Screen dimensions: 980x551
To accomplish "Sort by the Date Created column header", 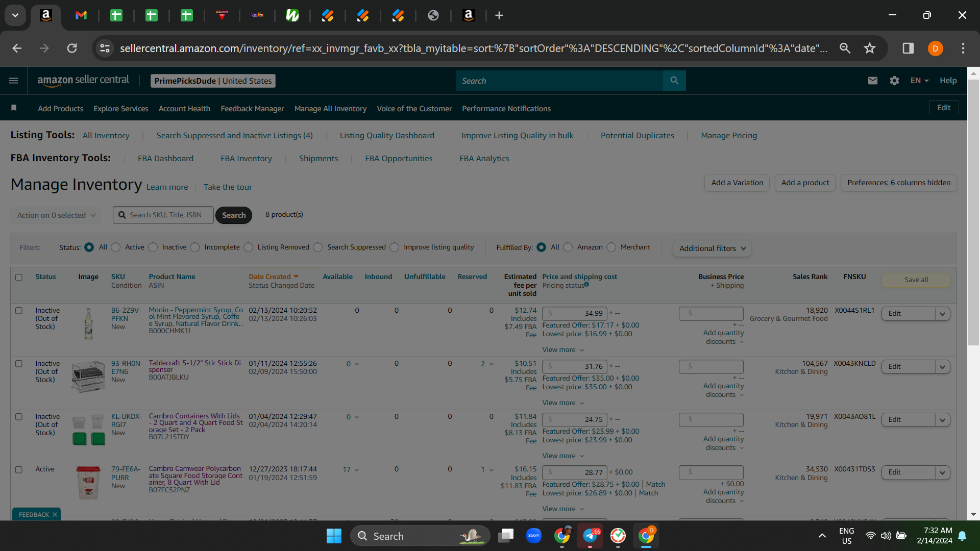I will click(x=274, y=277).
